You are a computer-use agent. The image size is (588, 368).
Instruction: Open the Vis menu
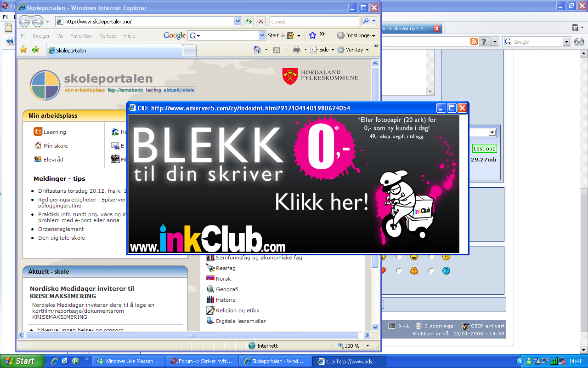point(60,36)
